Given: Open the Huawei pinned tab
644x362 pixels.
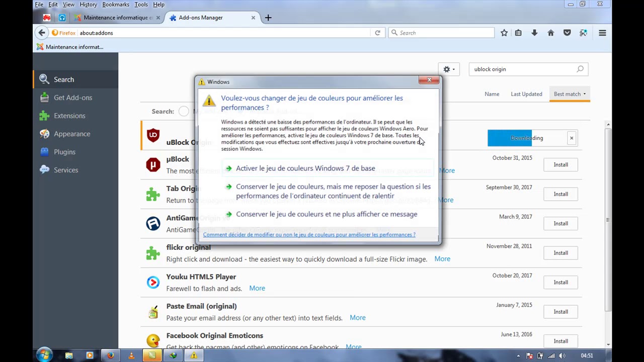Looking at the screenshot, I should pyautogui.click(x=47, y=18).
